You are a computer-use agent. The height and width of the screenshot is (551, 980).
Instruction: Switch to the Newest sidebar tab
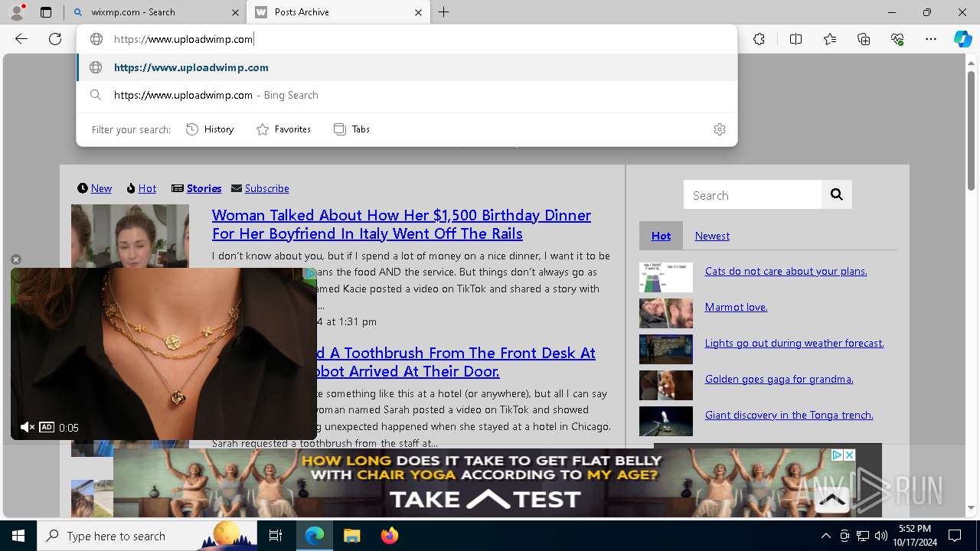tap(712, 236)
